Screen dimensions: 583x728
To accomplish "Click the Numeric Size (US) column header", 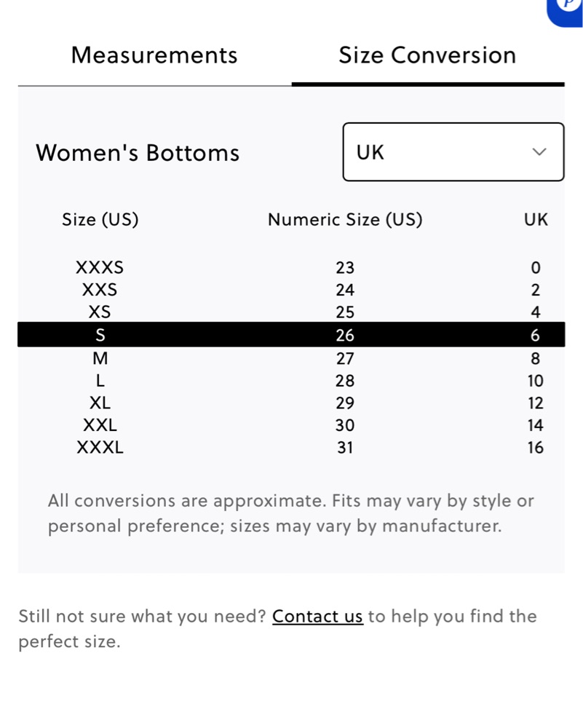I will [345, 220].
